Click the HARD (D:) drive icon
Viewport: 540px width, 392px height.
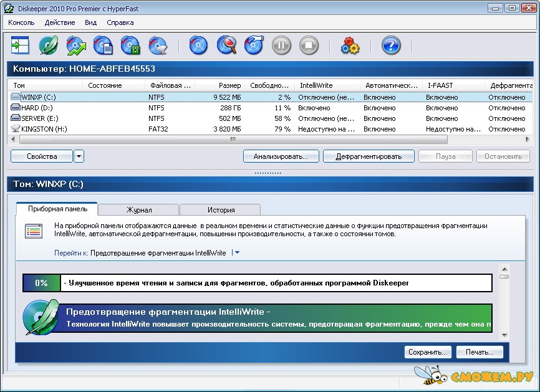pos(16,107)
